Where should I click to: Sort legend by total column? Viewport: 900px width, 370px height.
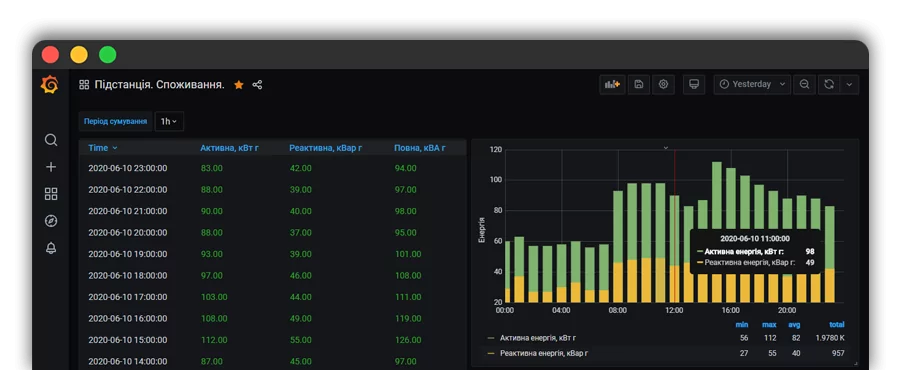pyautogui.click(x=837, y=325)
